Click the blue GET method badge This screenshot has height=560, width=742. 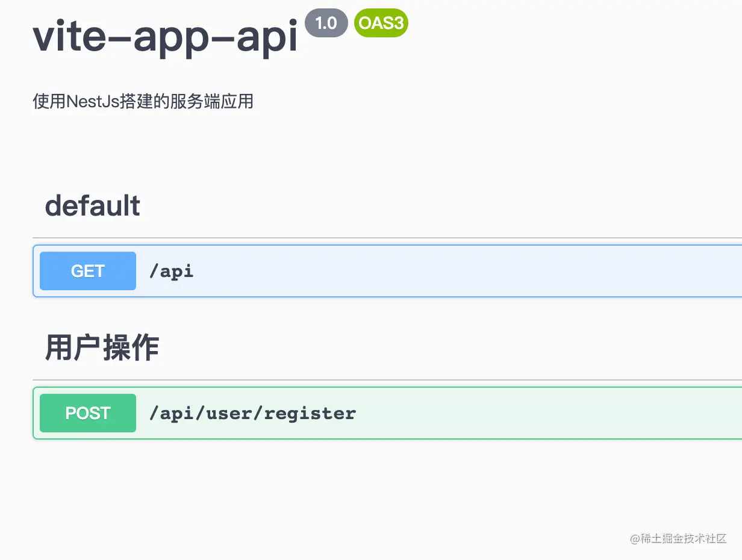88,271
